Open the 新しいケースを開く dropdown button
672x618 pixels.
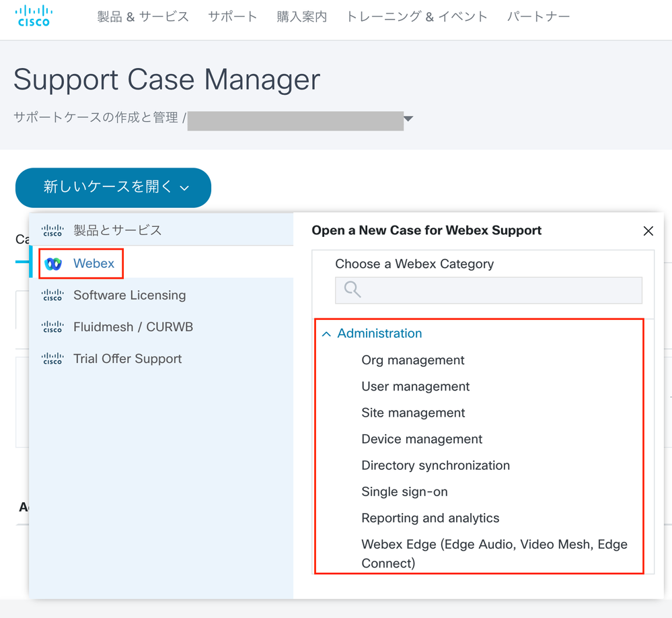pos(113,187)
